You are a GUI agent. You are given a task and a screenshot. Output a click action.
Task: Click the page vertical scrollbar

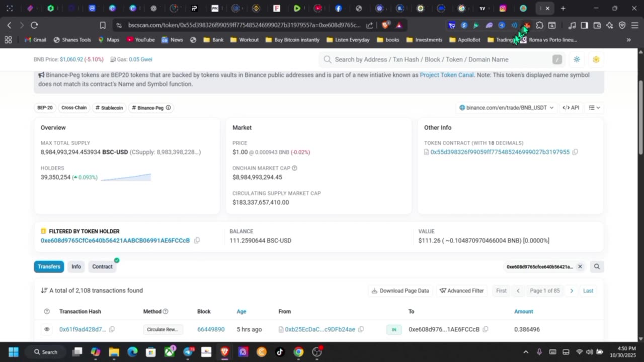coord(640,118)
